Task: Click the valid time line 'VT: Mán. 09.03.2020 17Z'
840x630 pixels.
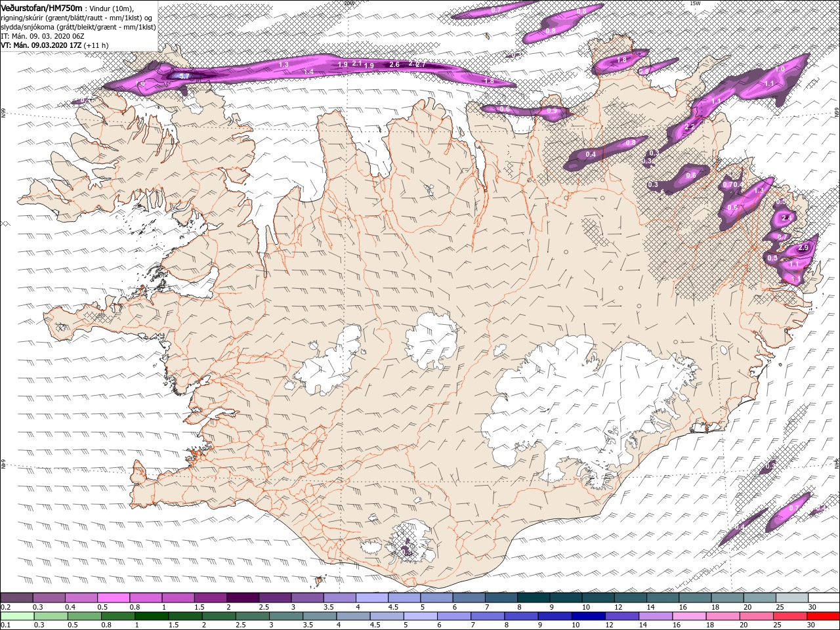Action: click(41, 45)
